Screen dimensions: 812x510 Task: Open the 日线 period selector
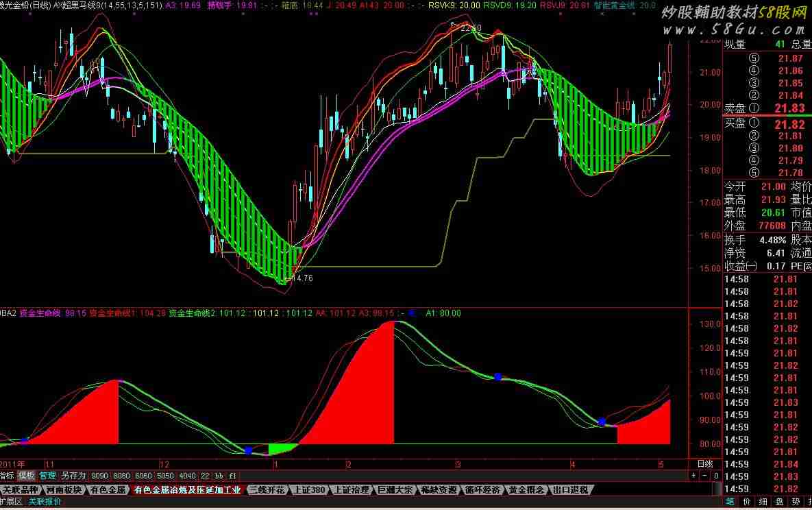[704, 463]
